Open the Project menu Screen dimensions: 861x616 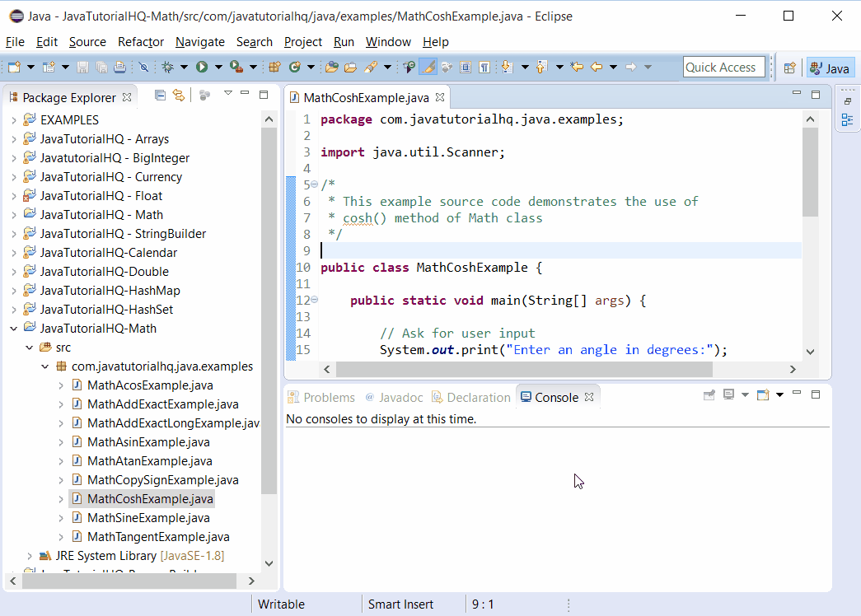click(x=302, y=42)
